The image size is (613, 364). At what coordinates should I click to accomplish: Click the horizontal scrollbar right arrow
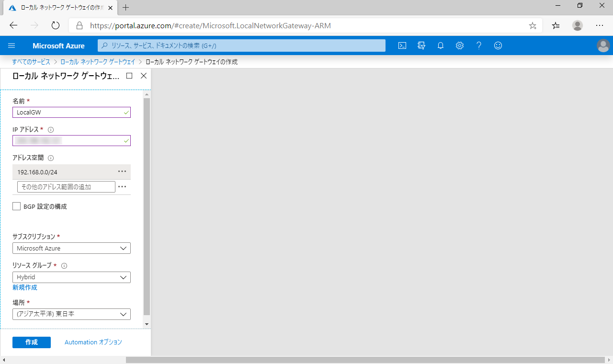(x=609, y=360)
